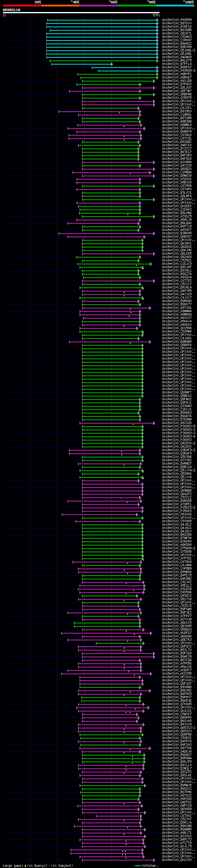Screen dimensions: 197x868
Task: Select label UniRef100_Q642F2
Action: (177, 494)
